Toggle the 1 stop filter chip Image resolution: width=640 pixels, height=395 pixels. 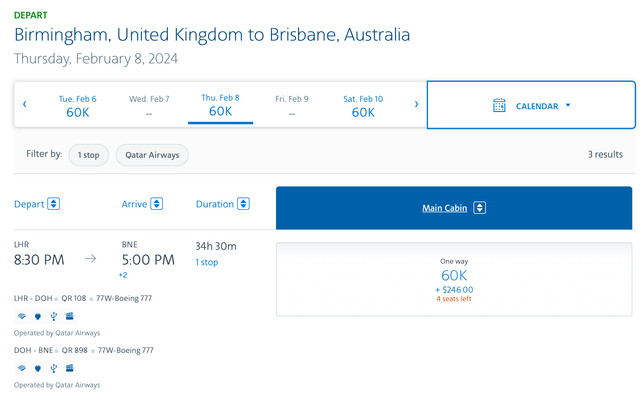point(89,155)
